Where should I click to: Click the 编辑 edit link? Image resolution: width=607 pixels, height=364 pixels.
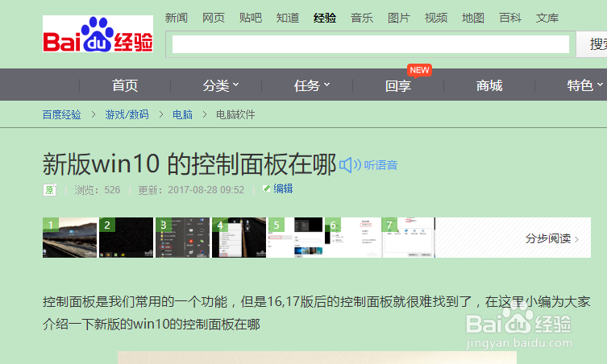[283, 188]
